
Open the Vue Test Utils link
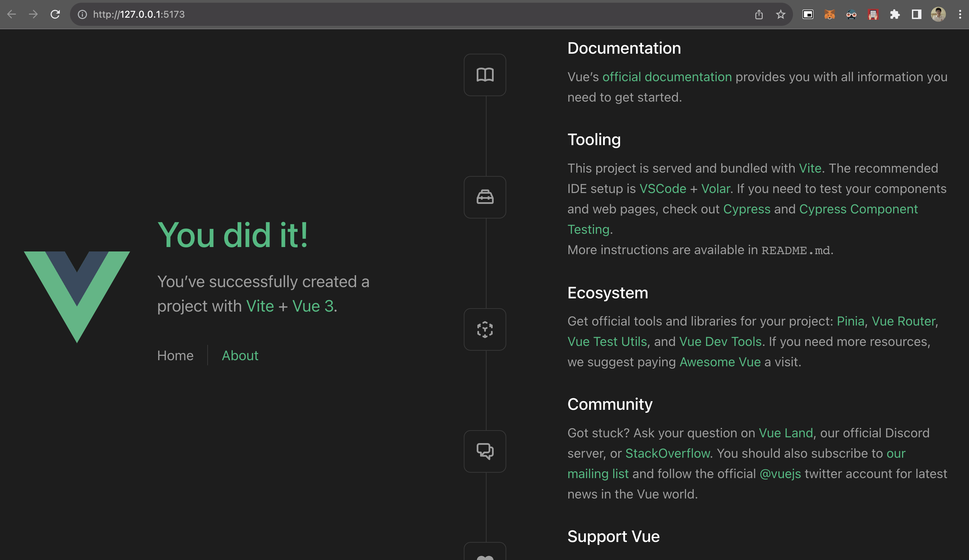[x=607, y=342]
